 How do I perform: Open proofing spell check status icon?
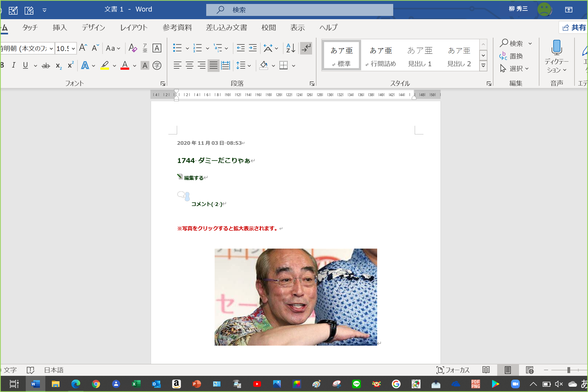(x=31, y=370)
